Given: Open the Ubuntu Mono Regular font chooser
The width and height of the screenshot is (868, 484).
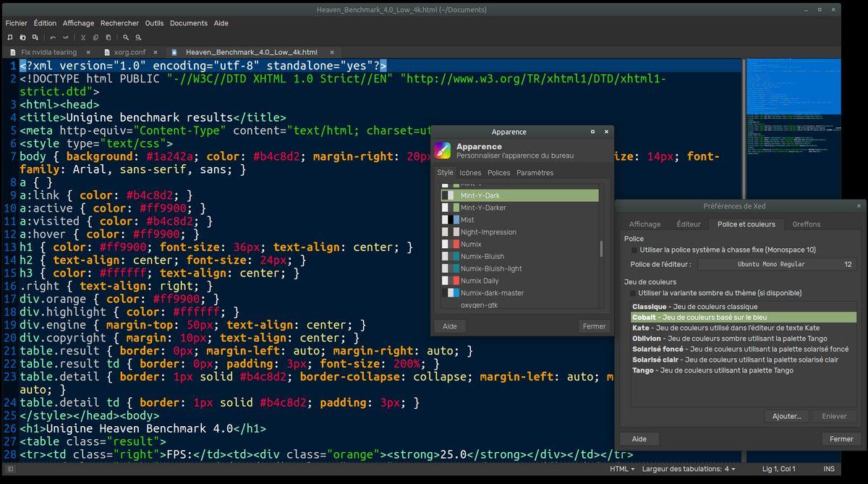Looking at the screenshot, I should [x=777, y=264].
